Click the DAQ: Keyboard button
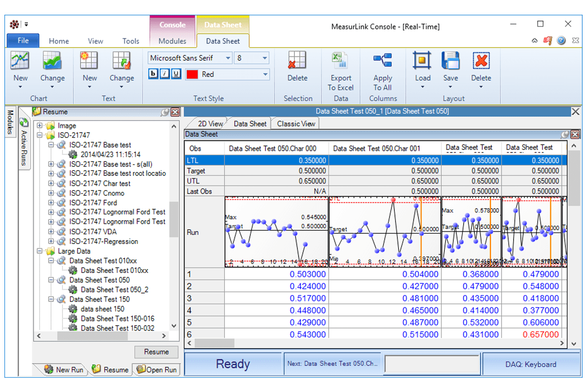Screen dimensions: 588x392 tap(531, 364)
